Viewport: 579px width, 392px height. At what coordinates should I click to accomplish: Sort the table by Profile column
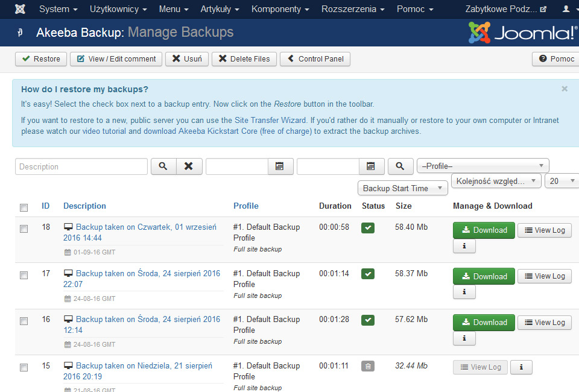point(246,206)
